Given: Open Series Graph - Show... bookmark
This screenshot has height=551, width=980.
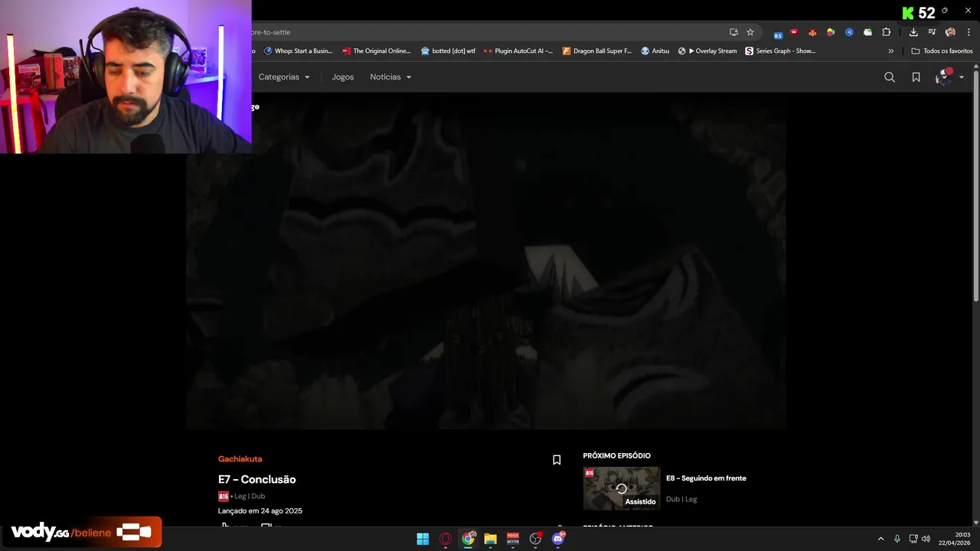Looking at the screenshot, I should coord(781,51).
